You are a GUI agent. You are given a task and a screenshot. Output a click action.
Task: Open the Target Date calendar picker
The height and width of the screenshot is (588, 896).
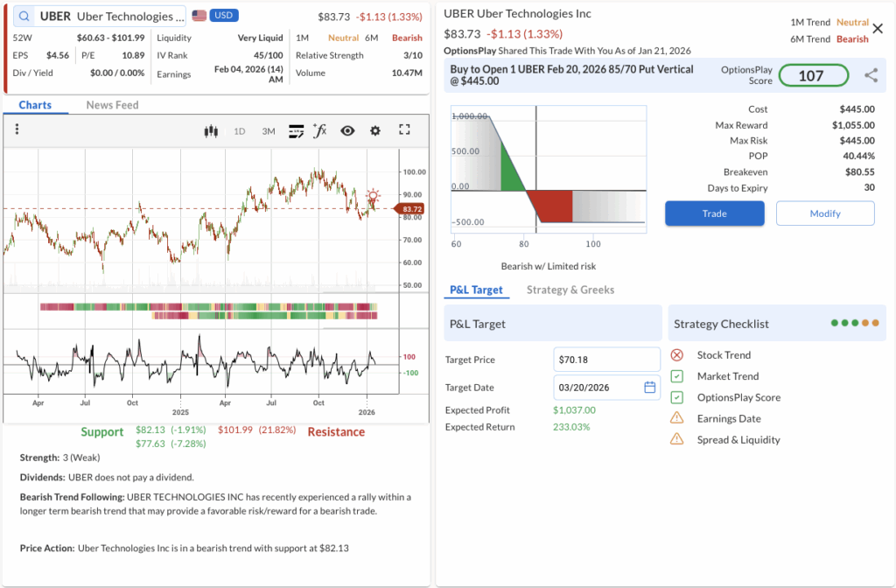tap(650, 388)
